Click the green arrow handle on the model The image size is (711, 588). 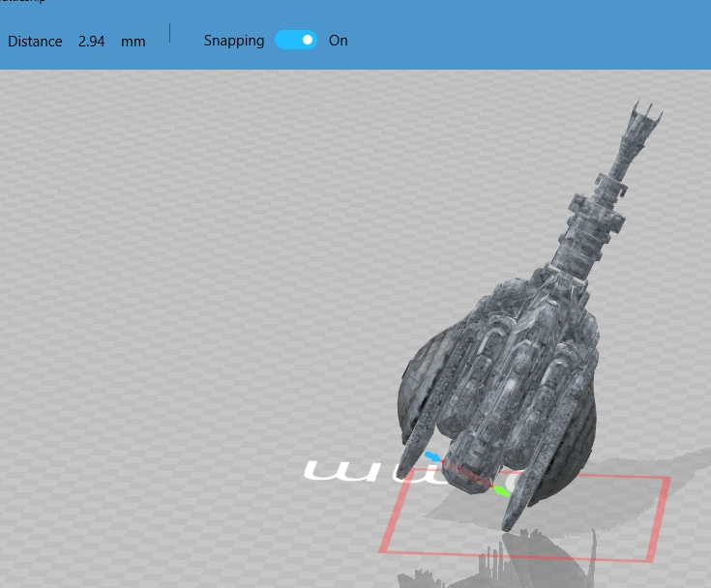501,491
